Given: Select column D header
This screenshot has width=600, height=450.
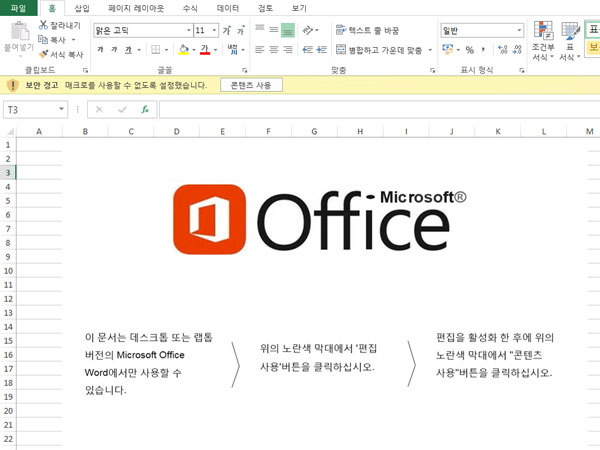Looking at the screenshot, I should click(x=177, y=132).
